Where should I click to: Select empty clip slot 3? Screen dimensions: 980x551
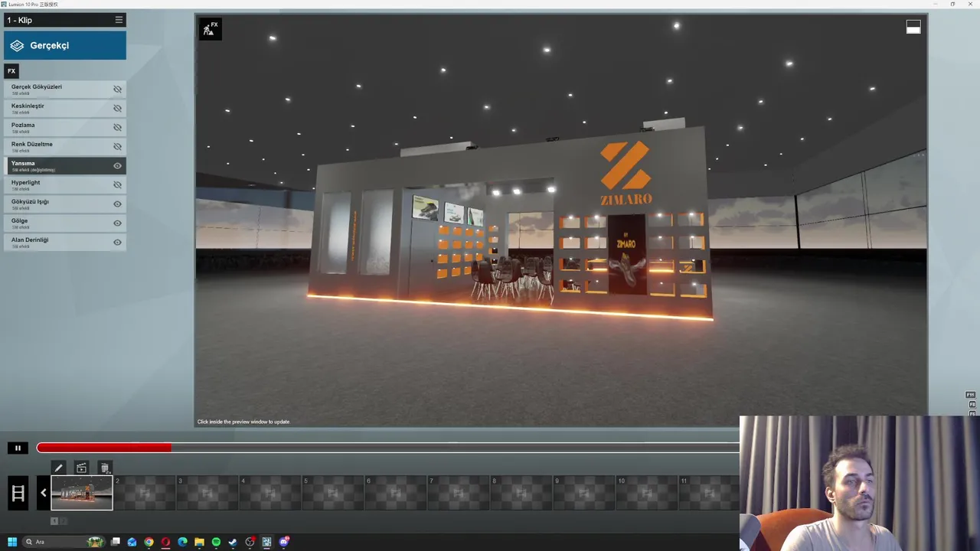point(207,493)
